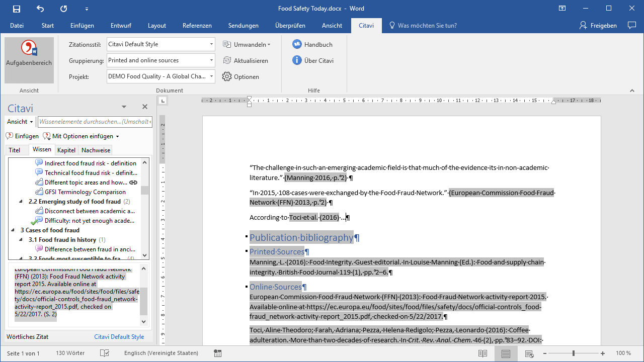Screen dimensions: 644x362
Task: Click the Wissenselemente search field
Action: coord(95,122)
